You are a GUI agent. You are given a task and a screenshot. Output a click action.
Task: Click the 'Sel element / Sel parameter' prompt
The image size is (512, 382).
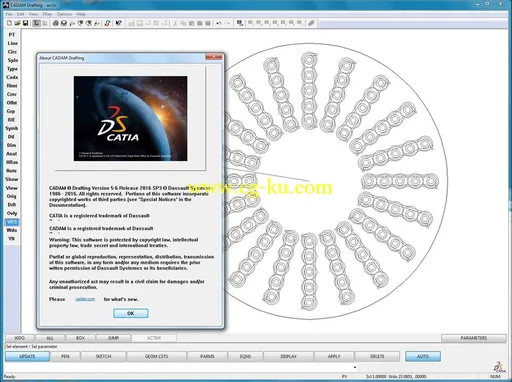click(x=32, y=347)
